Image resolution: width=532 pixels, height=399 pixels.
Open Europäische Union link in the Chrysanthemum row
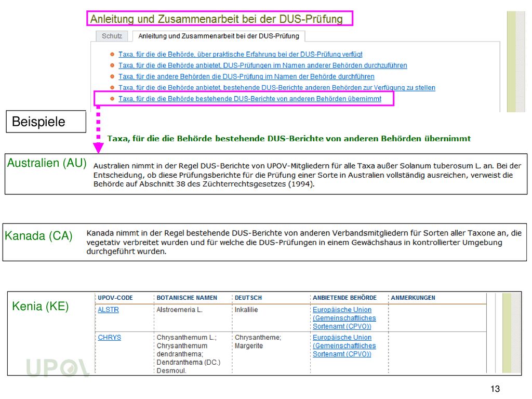point(344,345)
